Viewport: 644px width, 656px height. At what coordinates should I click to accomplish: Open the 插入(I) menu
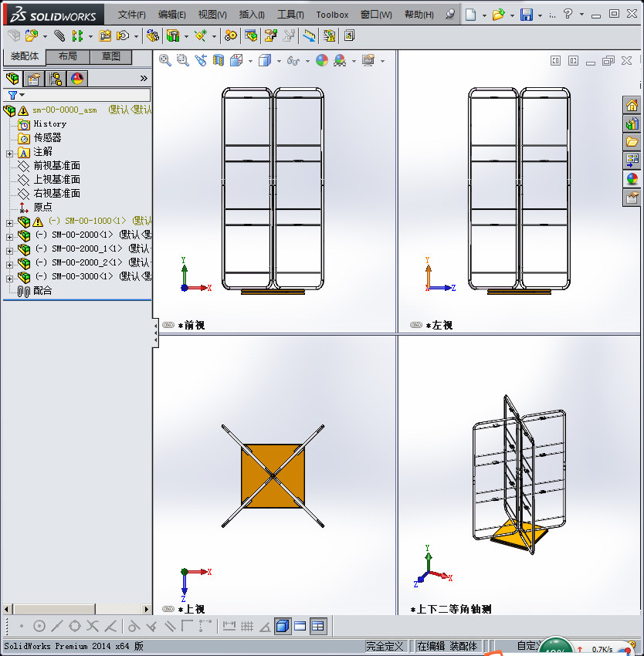click(x=252, y=15)
